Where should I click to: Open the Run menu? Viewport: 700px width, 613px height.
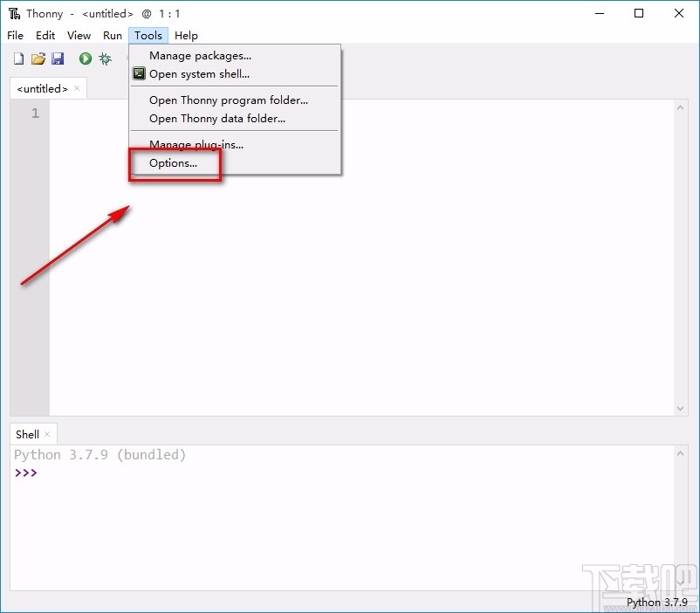coord(112,35)
